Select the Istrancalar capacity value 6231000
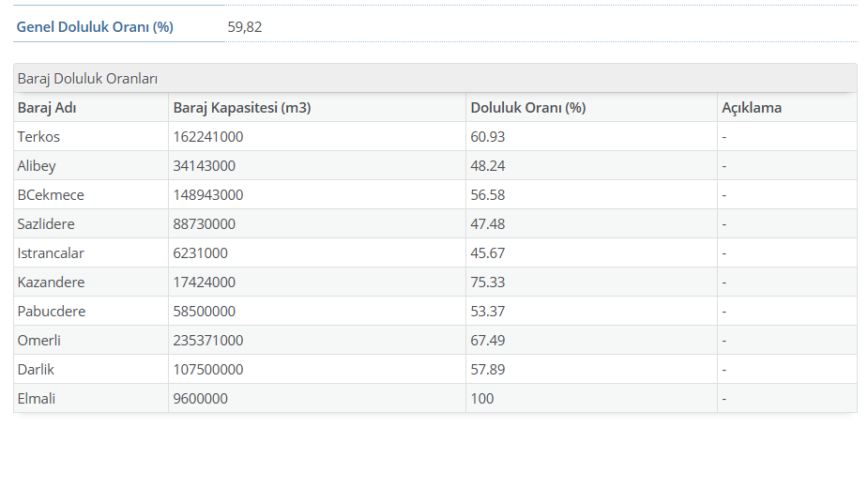This screenshot has height=504, width=868. click(200, 253)
